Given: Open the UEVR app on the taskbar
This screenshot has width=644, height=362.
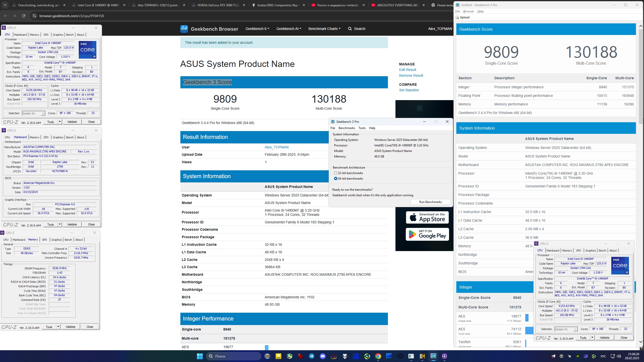Looking at the screenshot, I should pos(356,356).
